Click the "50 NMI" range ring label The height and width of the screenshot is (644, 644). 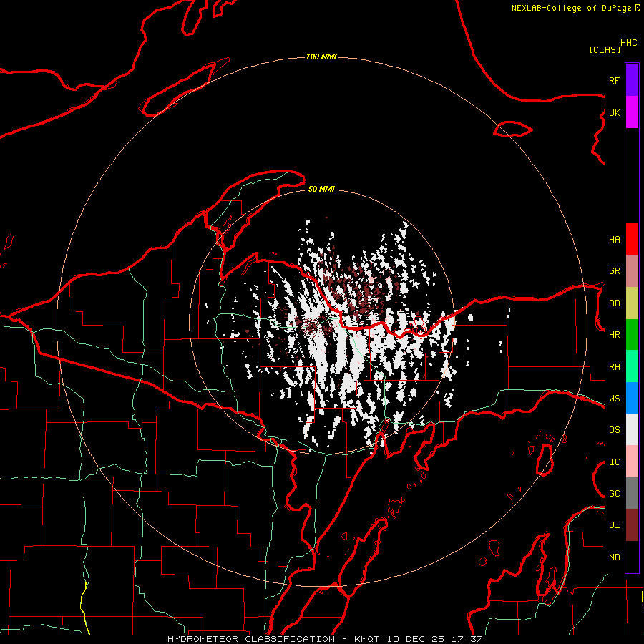coord(321,190)
